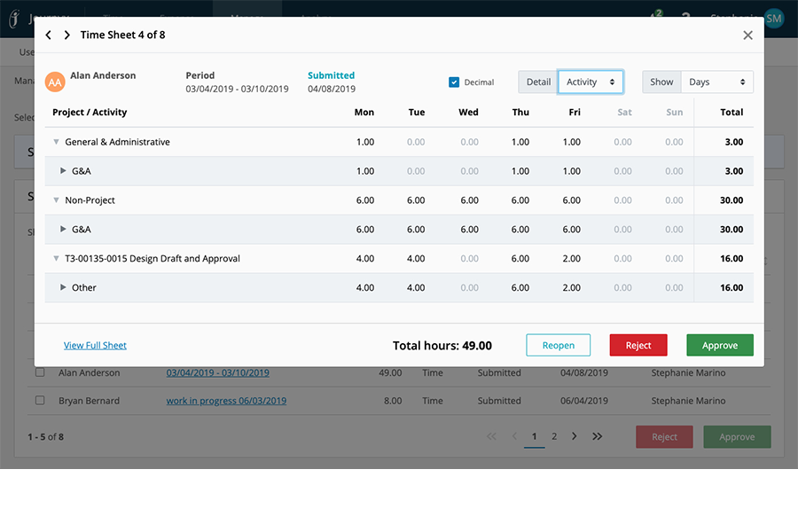This screenshot has height=532, width=798.
Task: Select the Bryan Bernard row checkbox
Action: click(x=40, y=401)
